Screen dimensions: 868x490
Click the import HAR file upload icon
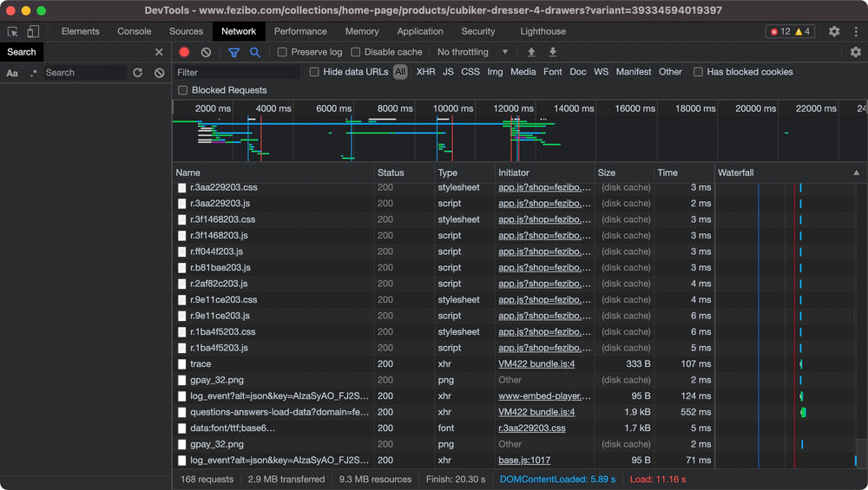coord(531,52)
